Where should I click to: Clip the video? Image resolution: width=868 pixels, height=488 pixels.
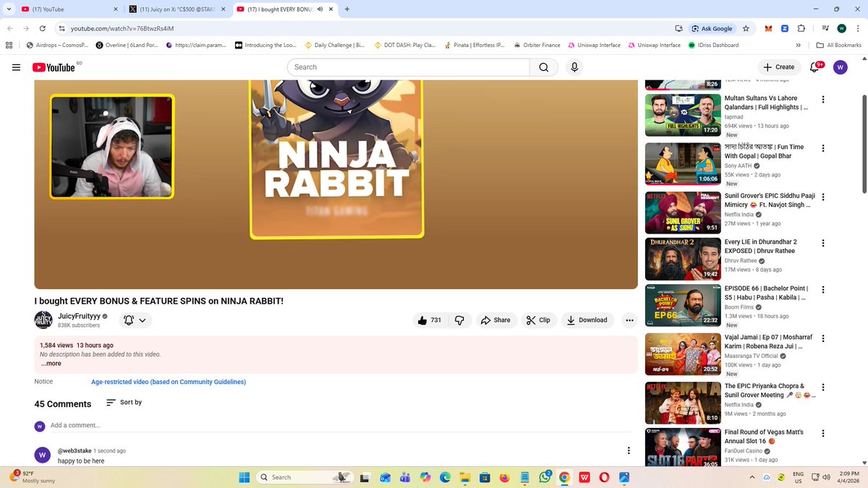[x=538, y=320]
